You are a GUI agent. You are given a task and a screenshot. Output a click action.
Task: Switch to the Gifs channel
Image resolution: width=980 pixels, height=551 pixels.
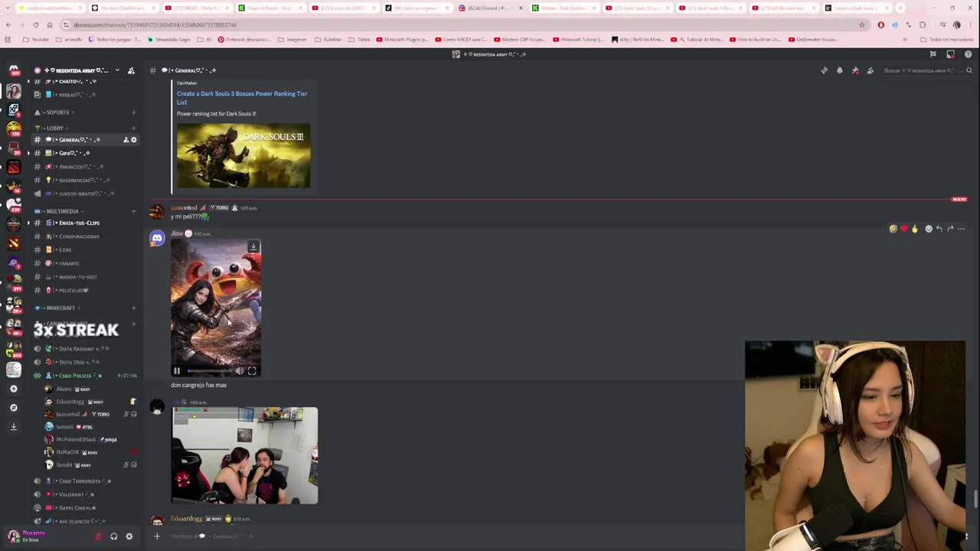[x=84, y=153]
